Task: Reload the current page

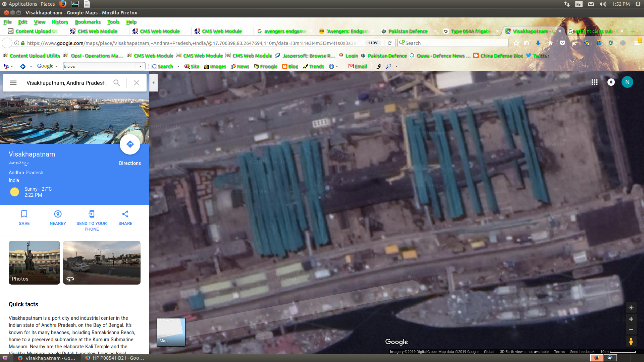Action: pos(389,43)
